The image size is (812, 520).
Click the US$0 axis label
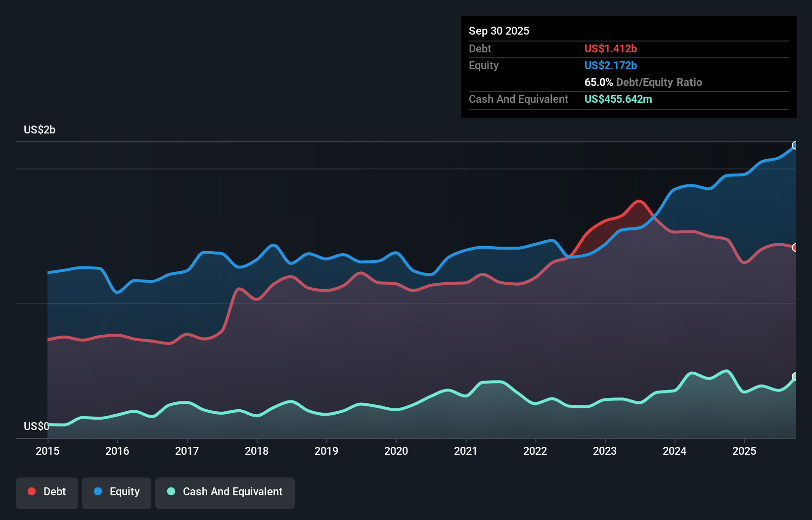37,426
